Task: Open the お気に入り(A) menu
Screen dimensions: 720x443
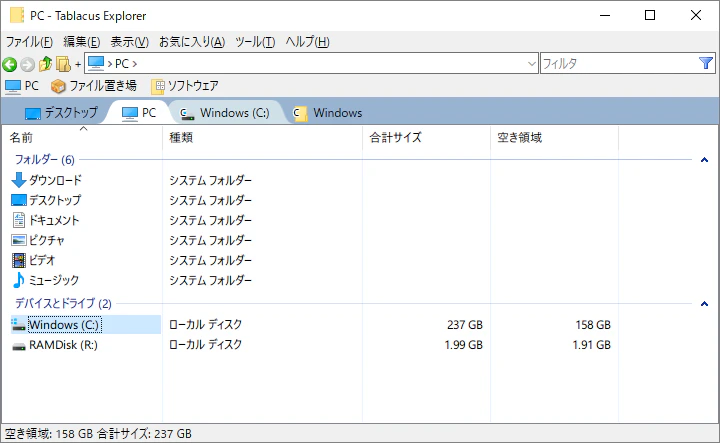Action: pyautogui.click(x=192, y=42)
